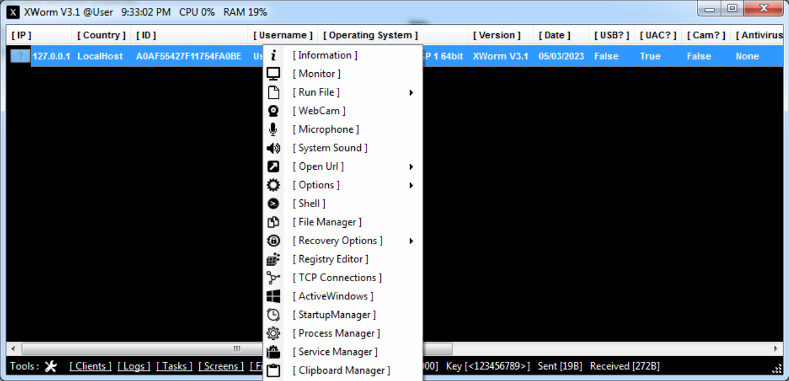
Task: Click the CPU 0% title bar readout
Action: point(197,12)
